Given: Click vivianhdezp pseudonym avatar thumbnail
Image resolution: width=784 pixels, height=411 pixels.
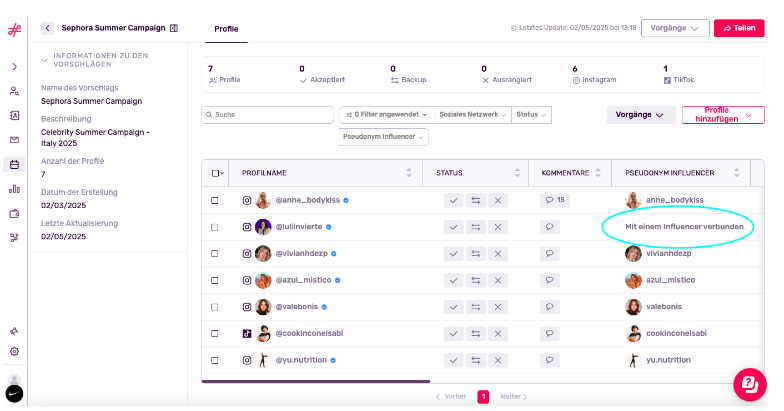Looking at the screenshot, I should point(633,254).
